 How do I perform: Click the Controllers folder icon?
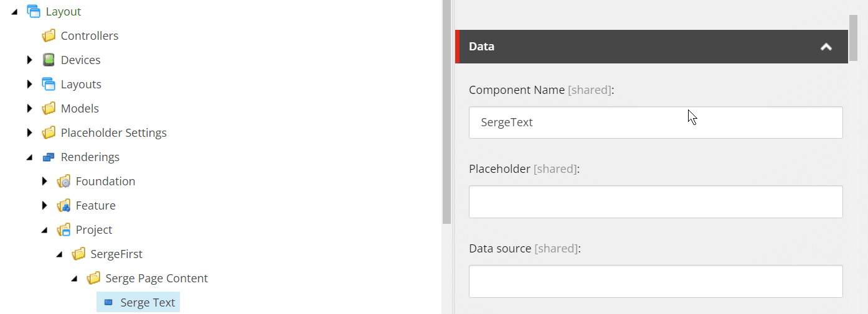pyautogui.click(x=49, y=35)
